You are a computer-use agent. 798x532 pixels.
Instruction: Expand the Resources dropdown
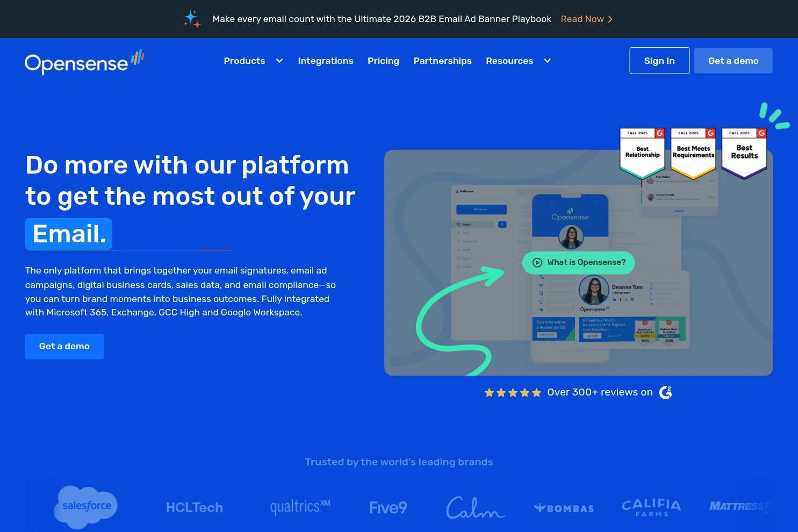click(x=517, y=61)
